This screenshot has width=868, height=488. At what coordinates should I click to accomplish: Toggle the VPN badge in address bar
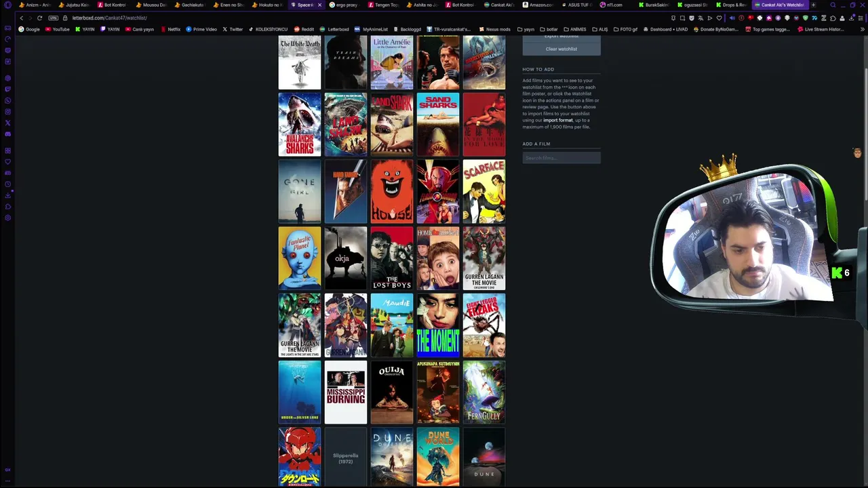53,18
